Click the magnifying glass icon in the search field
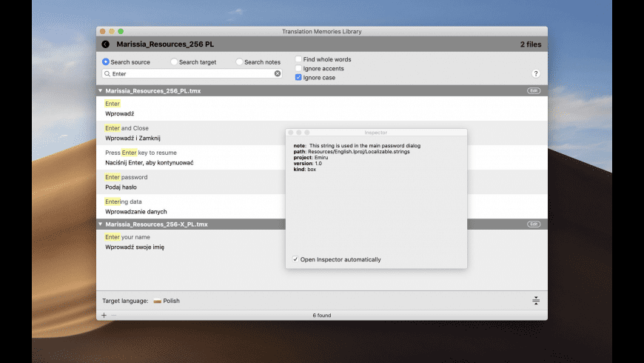Image resolution: width=644 pixels, height=363 pixels. (x=107, y=73)
